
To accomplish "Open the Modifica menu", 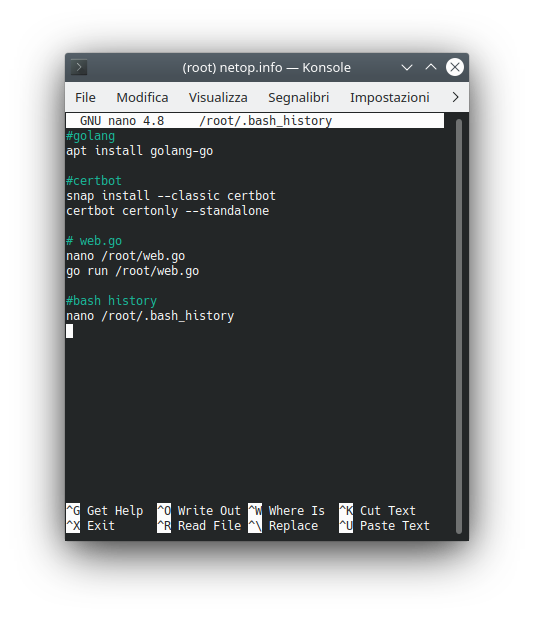I will 142,97.
